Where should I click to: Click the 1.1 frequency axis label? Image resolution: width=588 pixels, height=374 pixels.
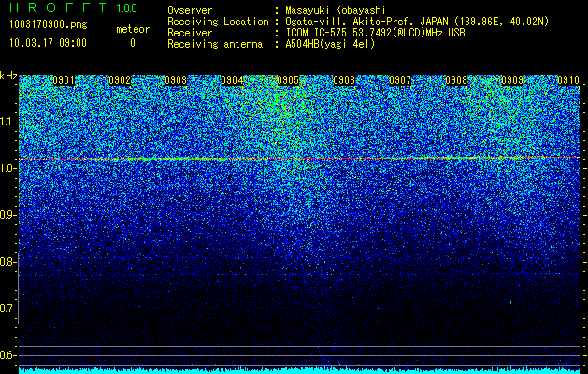(7, 122)
